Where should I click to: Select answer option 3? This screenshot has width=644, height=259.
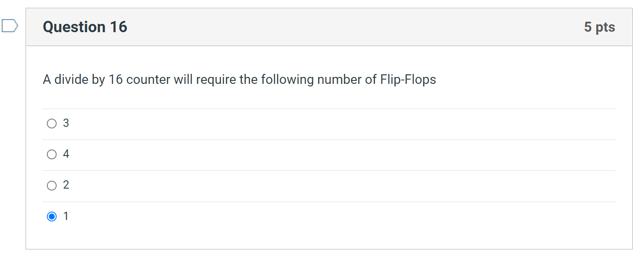click(52, 123)
